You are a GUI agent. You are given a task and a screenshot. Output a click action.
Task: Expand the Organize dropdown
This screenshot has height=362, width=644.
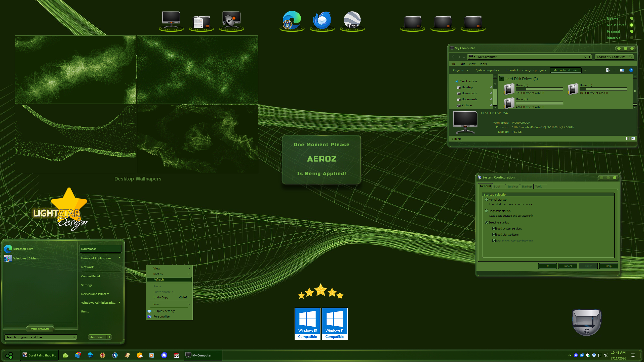461,70
